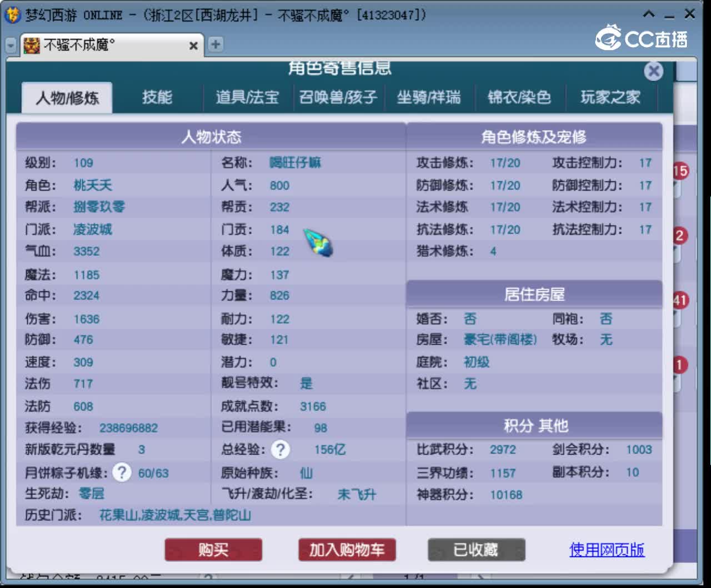Open the 玩家之家 tab
The height and width of the screenshot is (588, 711).
pyautogui.click(x=610, y=97)
